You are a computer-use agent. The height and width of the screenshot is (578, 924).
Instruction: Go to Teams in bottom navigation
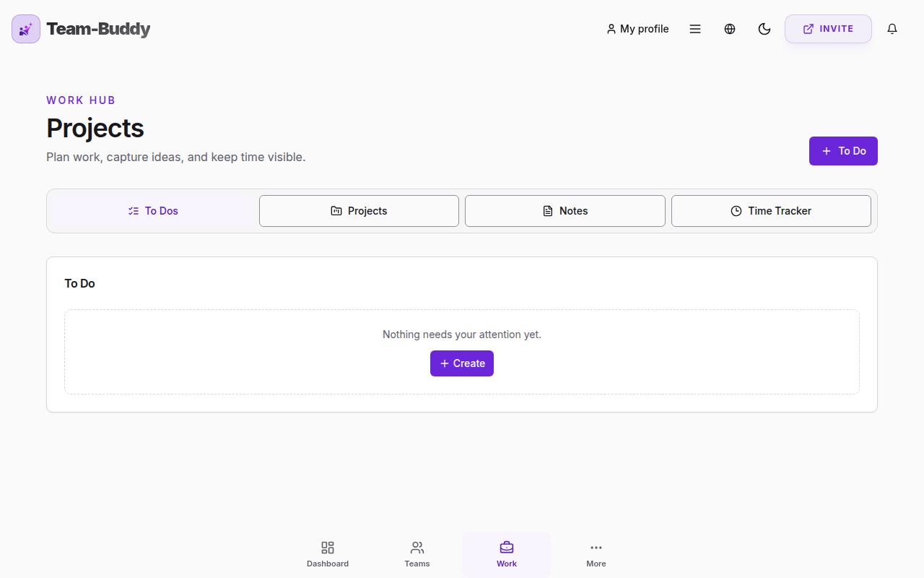pos(417,554)
